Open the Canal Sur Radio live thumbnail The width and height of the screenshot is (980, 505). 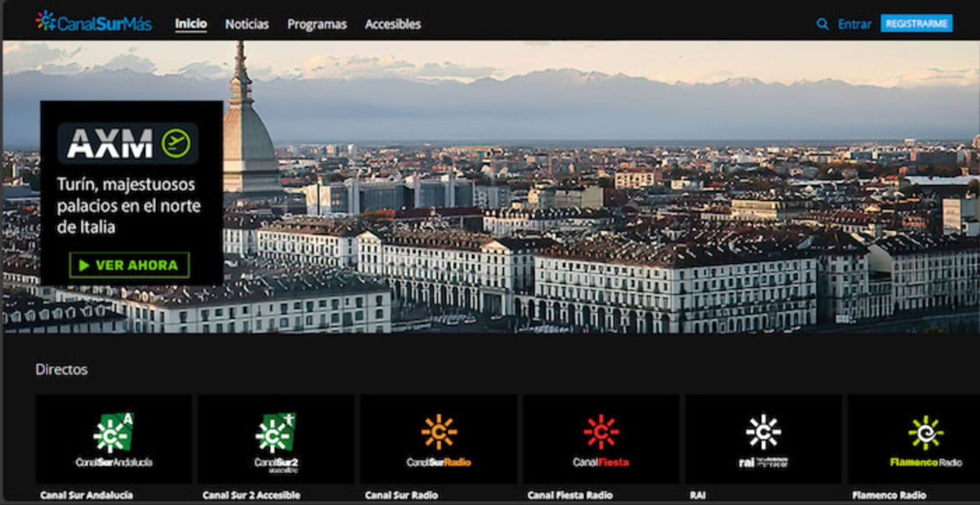[x=439, y=439]
